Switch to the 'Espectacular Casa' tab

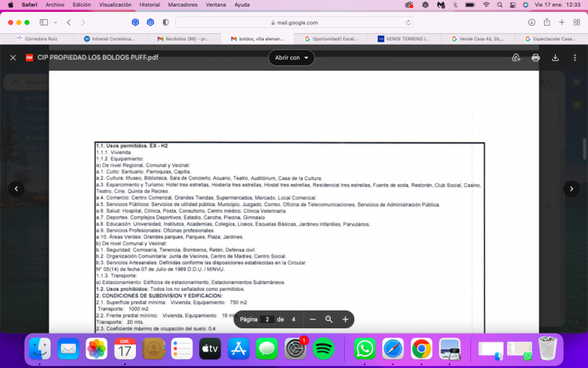[551, 39]
